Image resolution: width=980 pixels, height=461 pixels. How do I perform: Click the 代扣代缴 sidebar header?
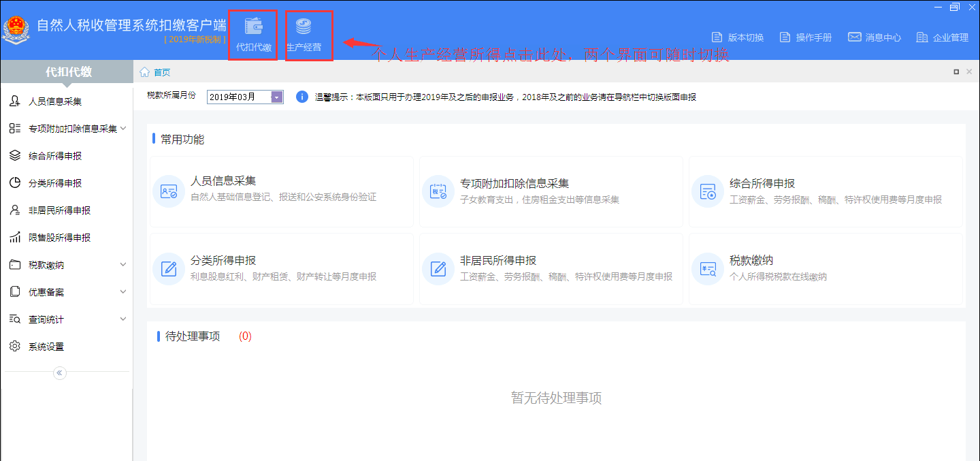pyautogui.click(x=67, y=72)
